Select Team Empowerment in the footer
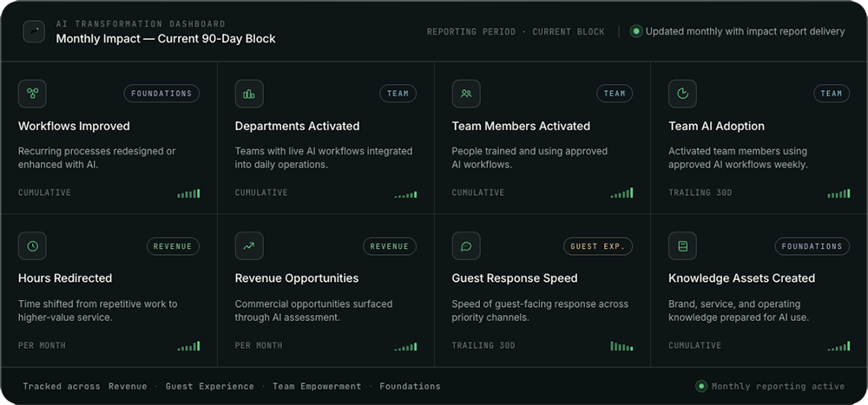 [x=317, y=386]
